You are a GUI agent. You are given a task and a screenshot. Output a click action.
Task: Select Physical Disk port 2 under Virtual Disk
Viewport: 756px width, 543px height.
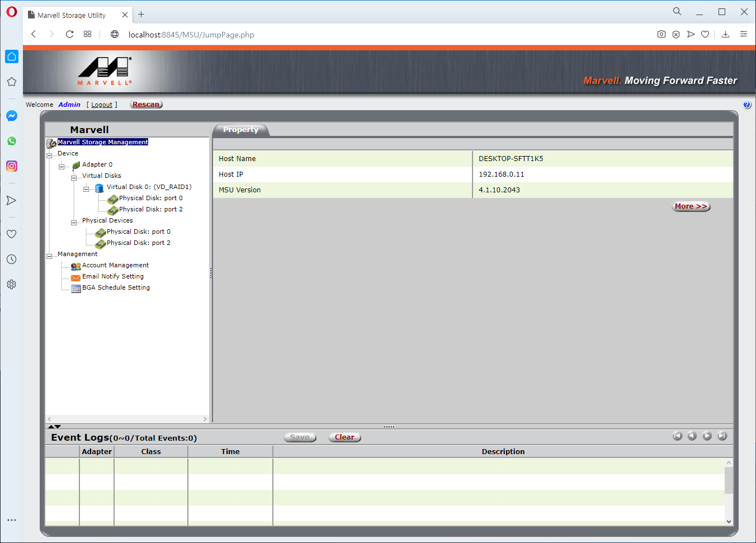point(150,209)
